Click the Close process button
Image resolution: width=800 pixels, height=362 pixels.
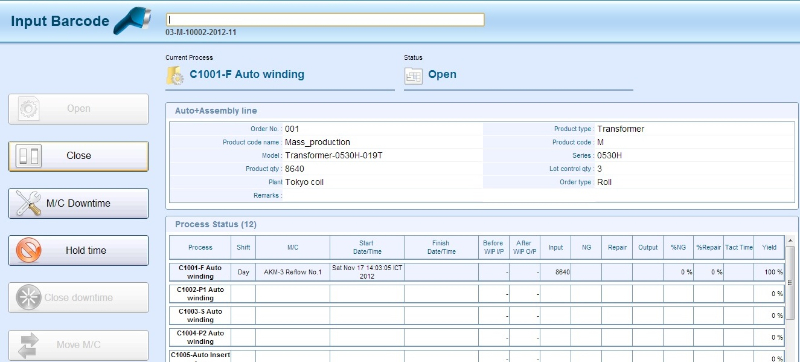79,156
